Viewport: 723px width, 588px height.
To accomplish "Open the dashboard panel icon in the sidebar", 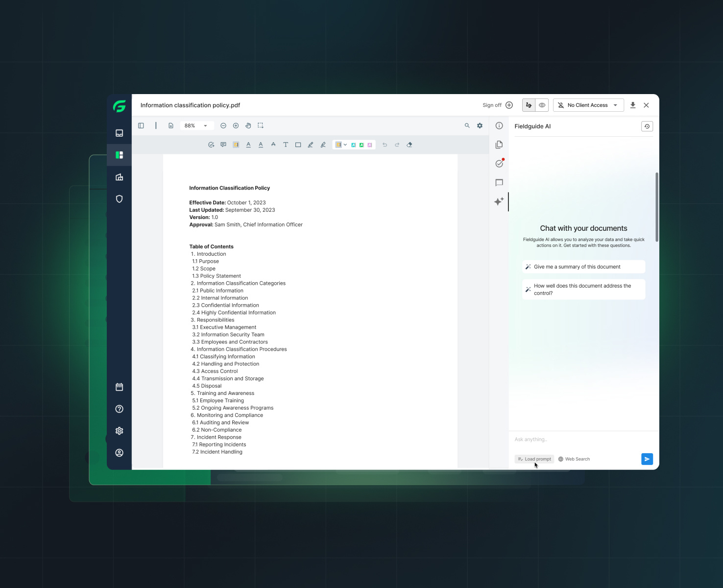I will tap(119, 155).
